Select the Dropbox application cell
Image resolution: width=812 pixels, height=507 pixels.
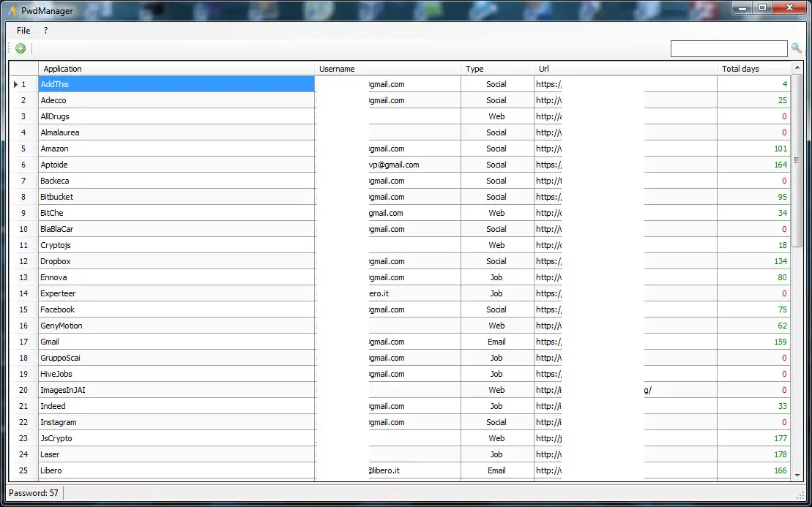click(x=176, y=261)
